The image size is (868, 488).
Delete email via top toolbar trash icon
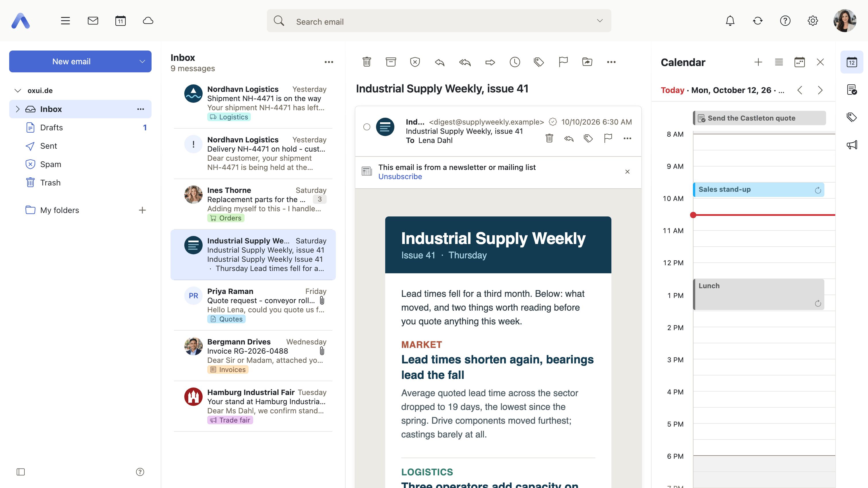click(367, 62)
